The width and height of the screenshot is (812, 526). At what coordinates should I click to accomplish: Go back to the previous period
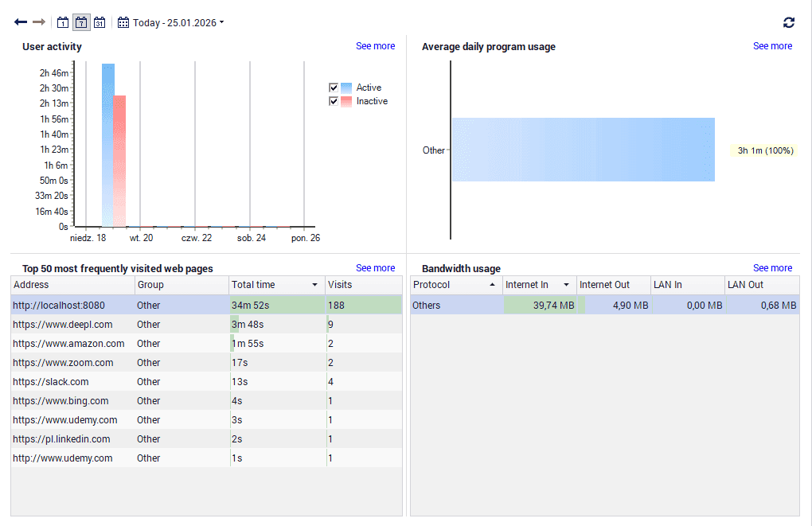coord(21,22)
